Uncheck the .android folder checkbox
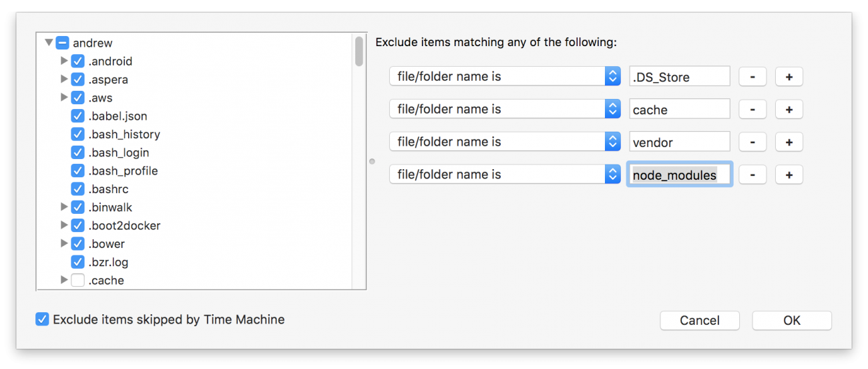 [x=78, y=61]
